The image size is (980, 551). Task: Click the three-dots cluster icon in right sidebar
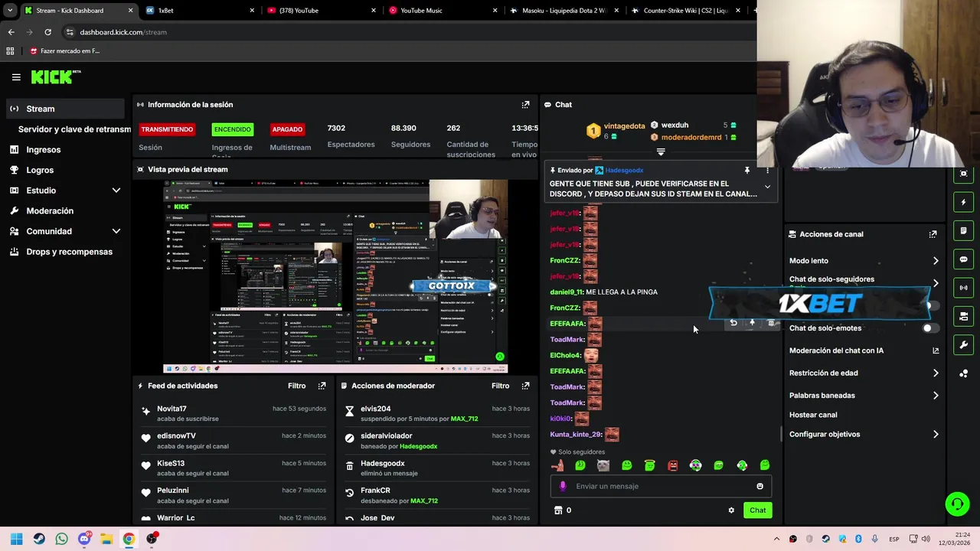click(963, 373)
